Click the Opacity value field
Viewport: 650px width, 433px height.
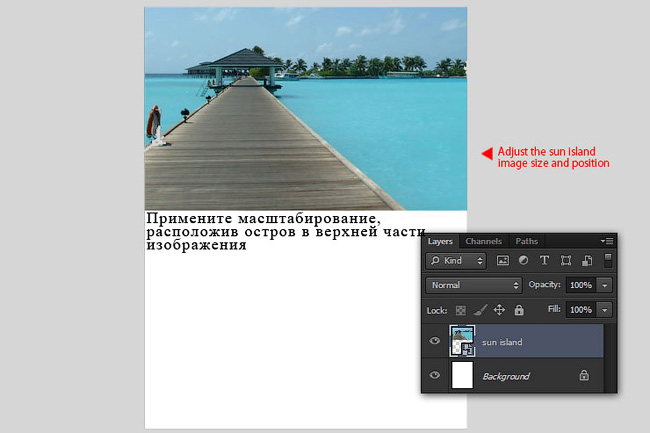click(x=581, y=285)
